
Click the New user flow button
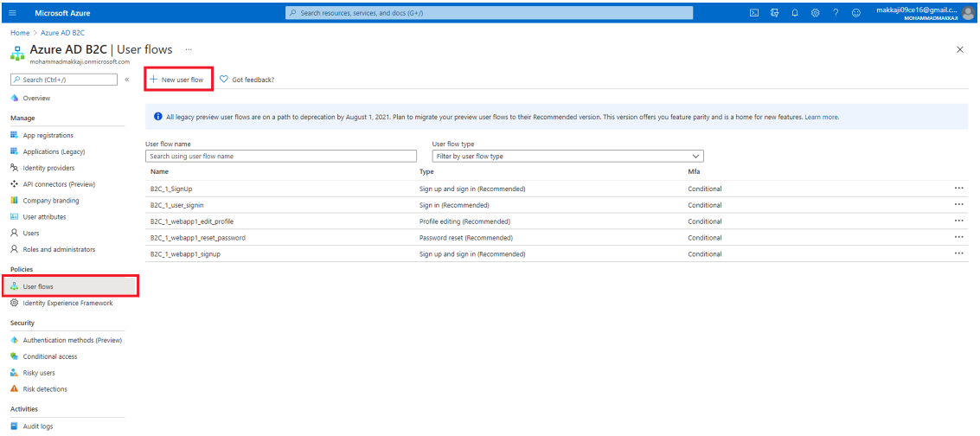coord(177,80)
